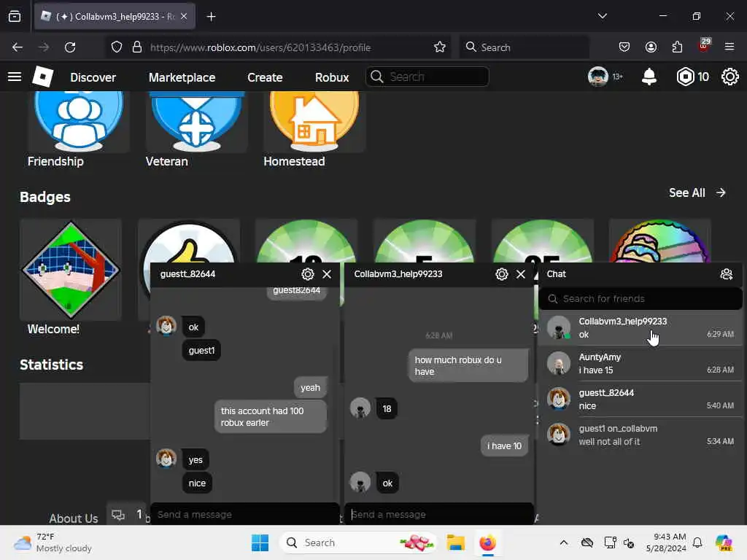The image size is (747, 560).
Task: Open Copilot preview icon in taskbar
Action: 724,542
